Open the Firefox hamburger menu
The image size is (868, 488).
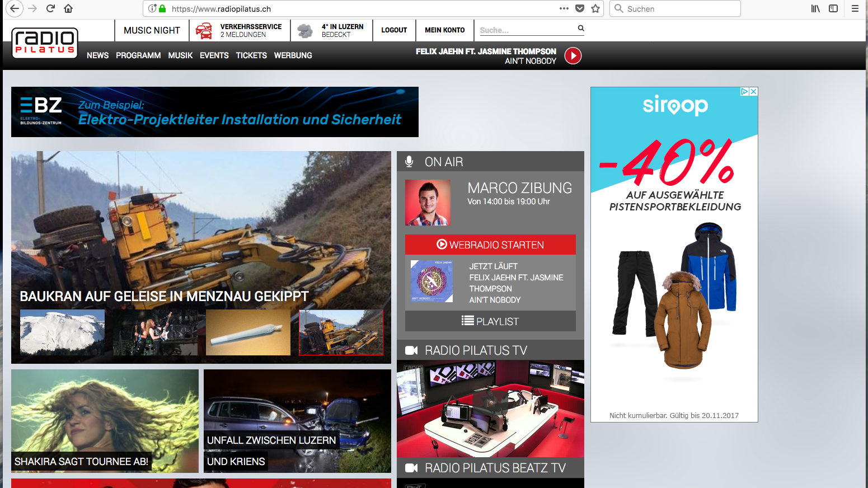855,8
